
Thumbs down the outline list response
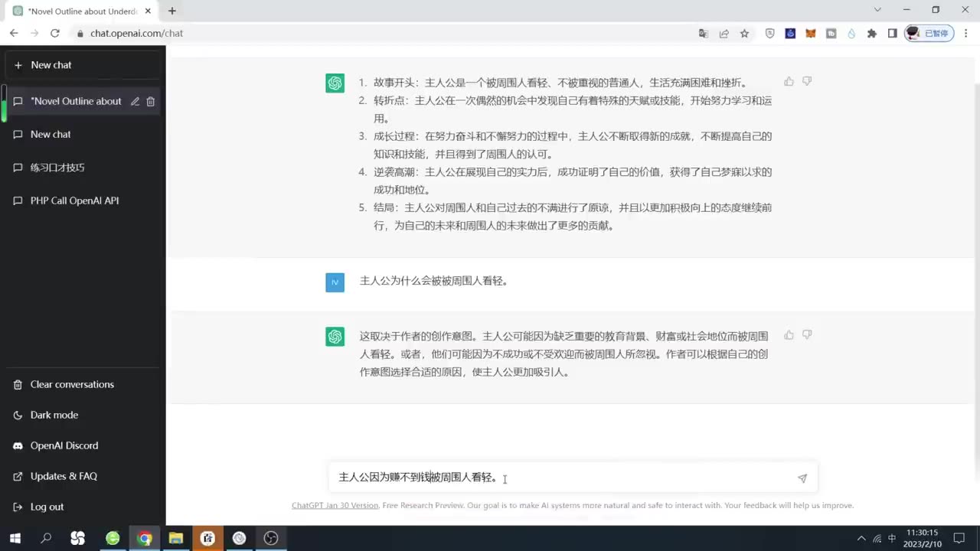pyautogui.click(x=807, y=81)
